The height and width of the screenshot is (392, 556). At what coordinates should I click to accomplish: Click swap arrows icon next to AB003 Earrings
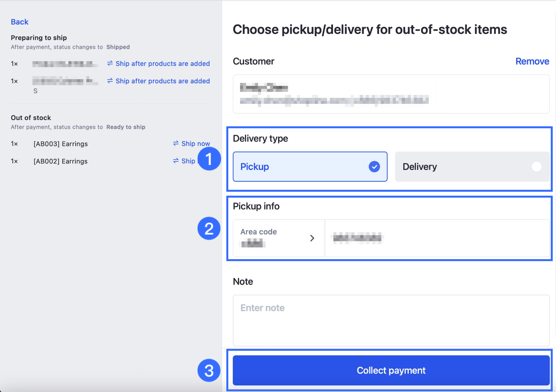point(176,143)
